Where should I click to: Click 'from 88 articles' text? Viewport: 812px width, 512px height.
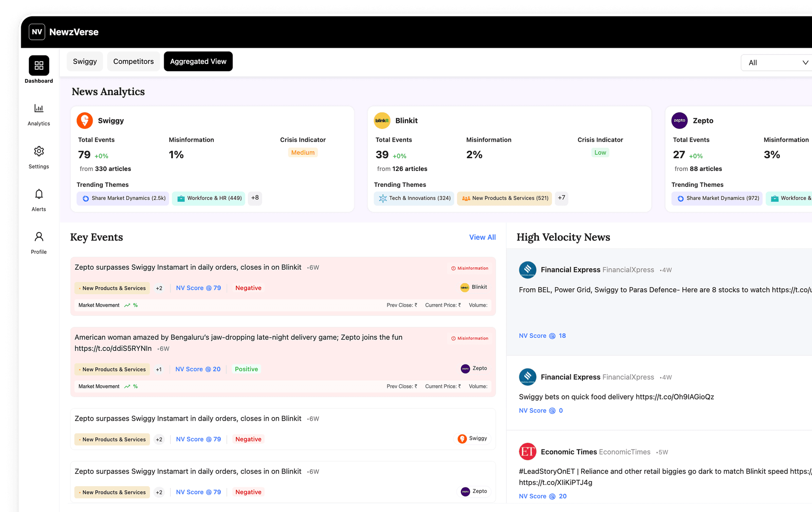(x=698, y=169)
